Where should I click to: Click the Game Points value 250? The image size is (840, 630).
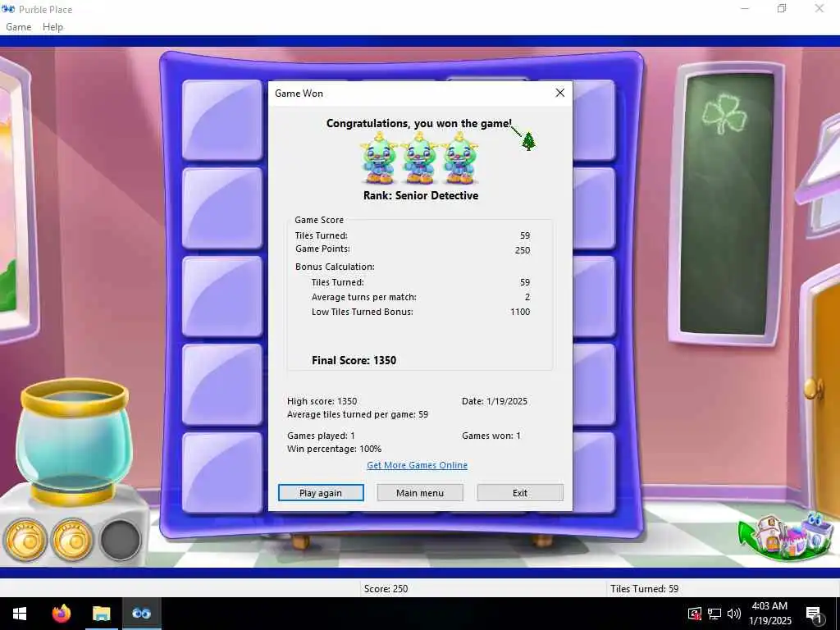[523, 249]
